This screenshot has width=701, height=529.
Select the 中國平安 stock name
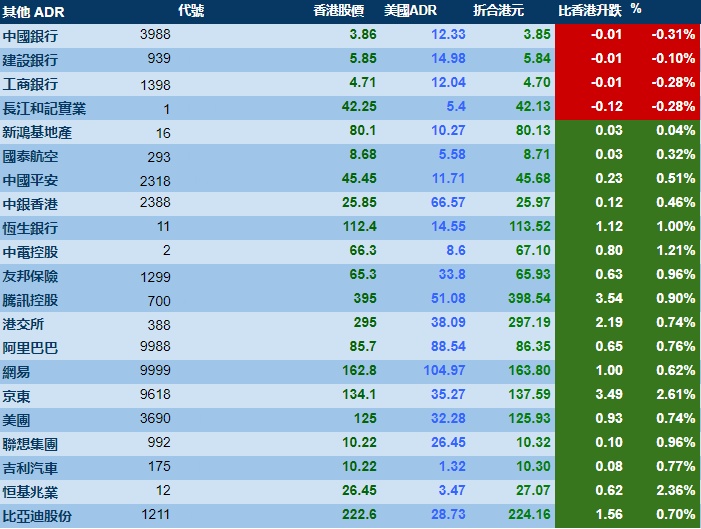[x=30, y=180]
